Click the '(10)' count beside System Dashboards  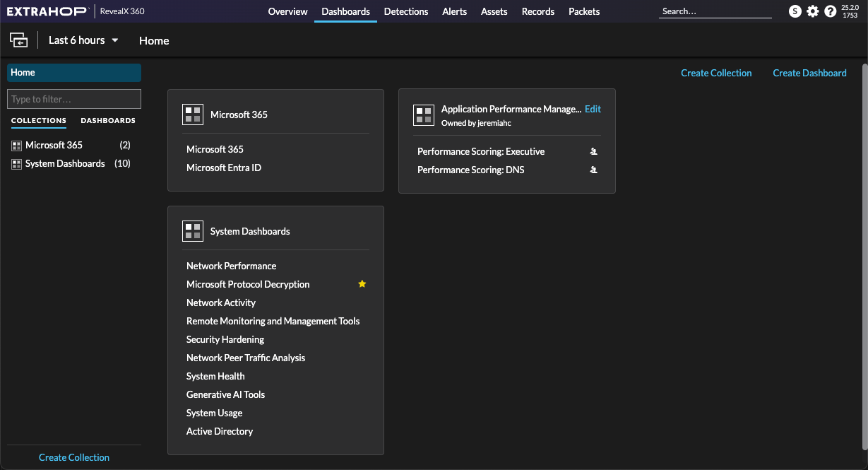pos(122,164)
